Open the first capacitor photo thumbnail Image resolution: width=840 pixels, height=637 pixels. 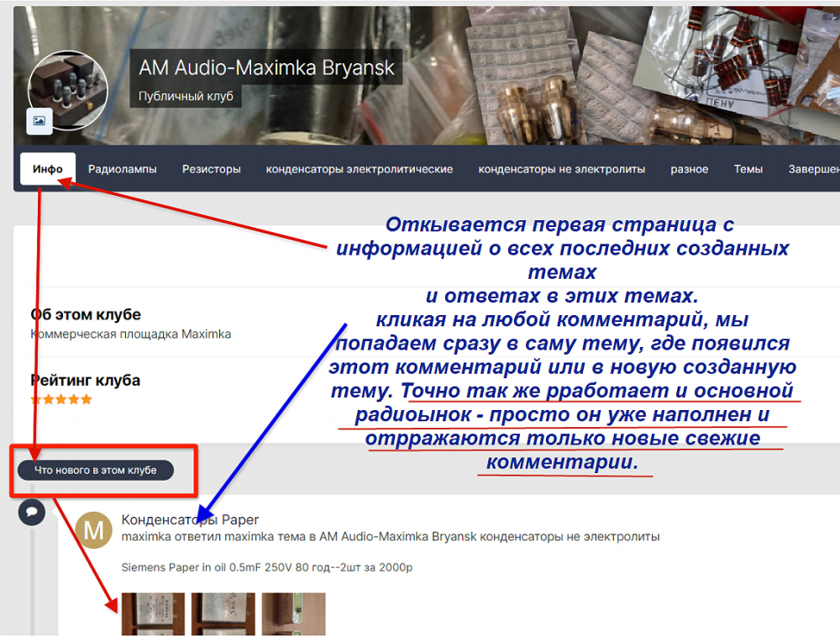[152, 614]
